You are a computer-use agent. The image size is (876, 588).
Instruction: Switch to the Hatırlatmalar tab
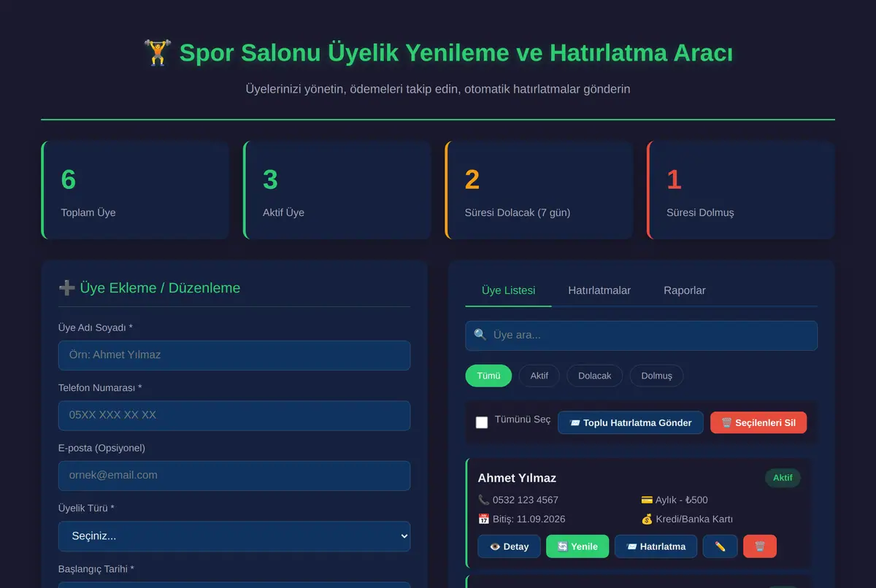coord(599,290)
